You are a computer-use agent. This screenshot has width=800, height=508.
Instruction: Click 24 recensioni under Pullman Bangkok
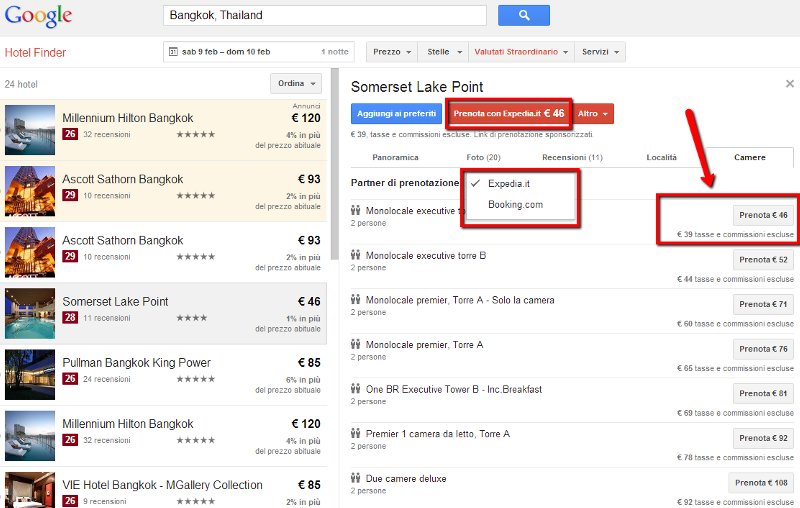pos(107,379)
